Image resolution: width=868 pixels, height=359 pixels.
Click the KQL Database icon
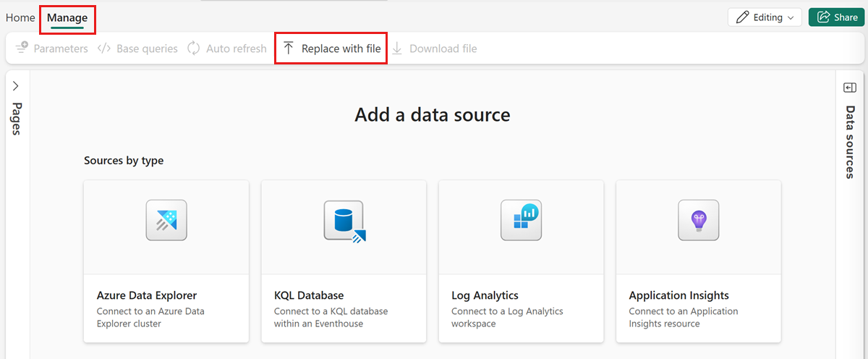pos(344,221)
